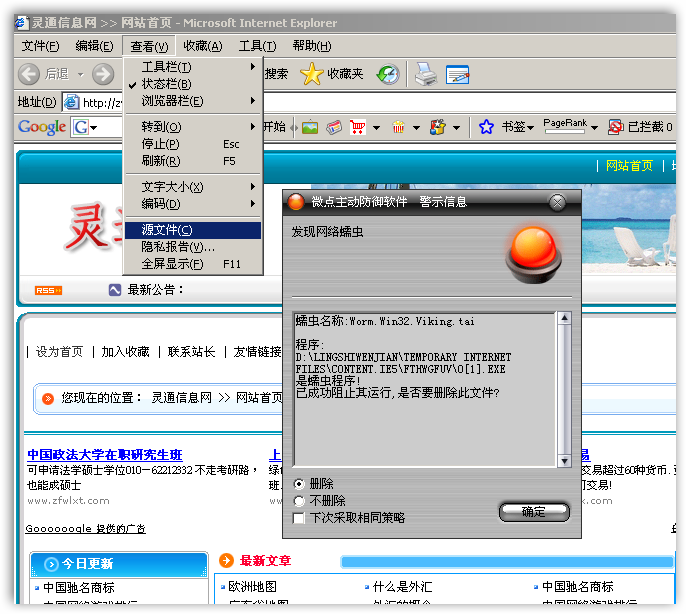Choose 刷新(R) menu entry
687x615 pixels.
click(x=193, y=161)
